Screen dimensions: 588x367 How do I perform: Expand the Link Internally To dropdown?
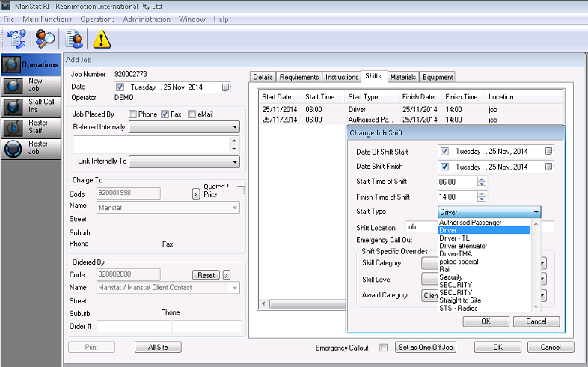(235, 161)
